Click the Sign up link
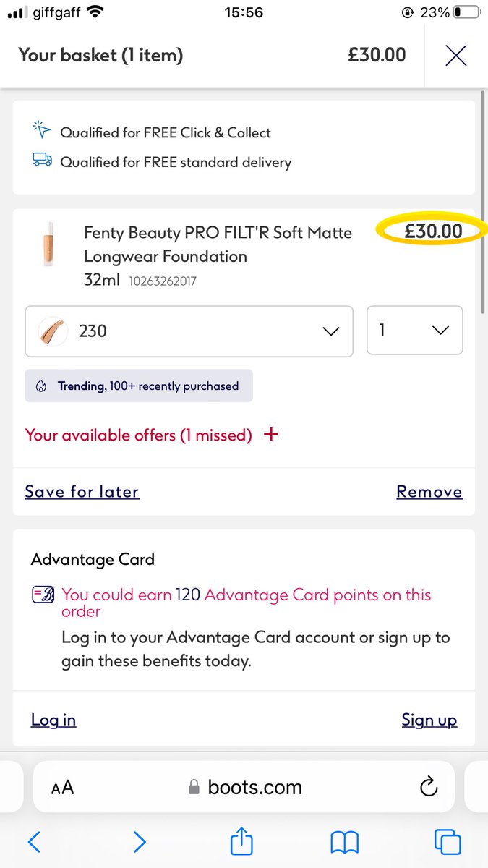The height and width of the screenshot is (868, 488). pyautogui.click(x=429, y=720)
